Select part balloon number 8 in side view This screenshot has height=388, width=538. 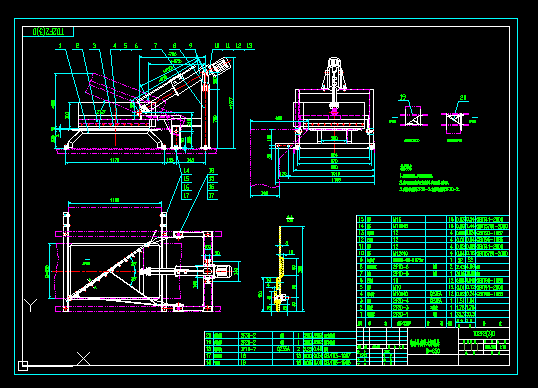(x=175, y=45)
